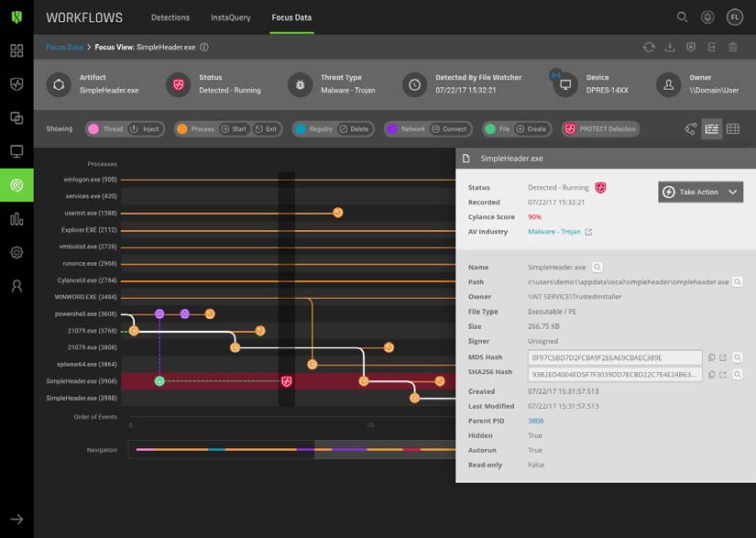Screen dimensions: 756x538
Task: Search for the SHA256 hash
Action: 737,375
